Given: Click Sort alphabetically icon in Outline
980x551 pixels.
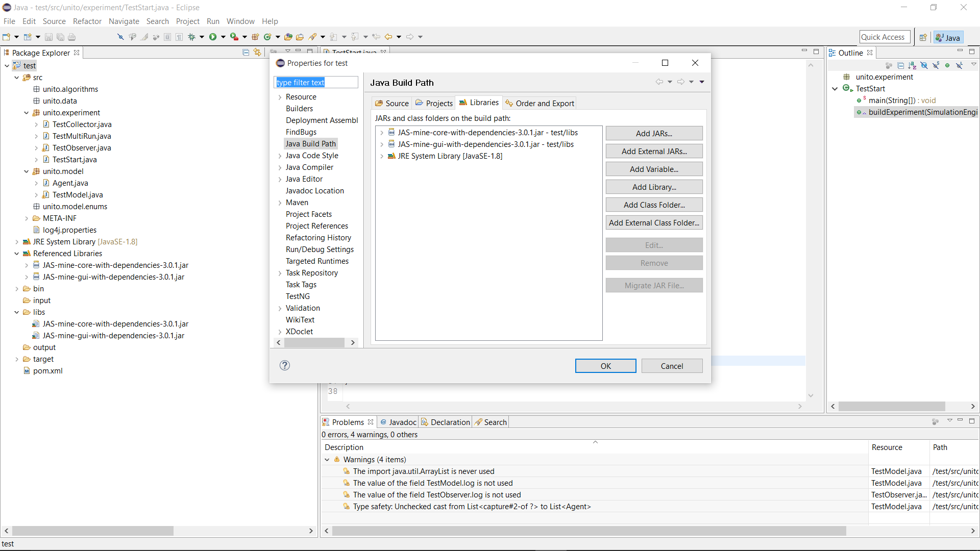Looking at the screenshot, I should coord(912,65).
